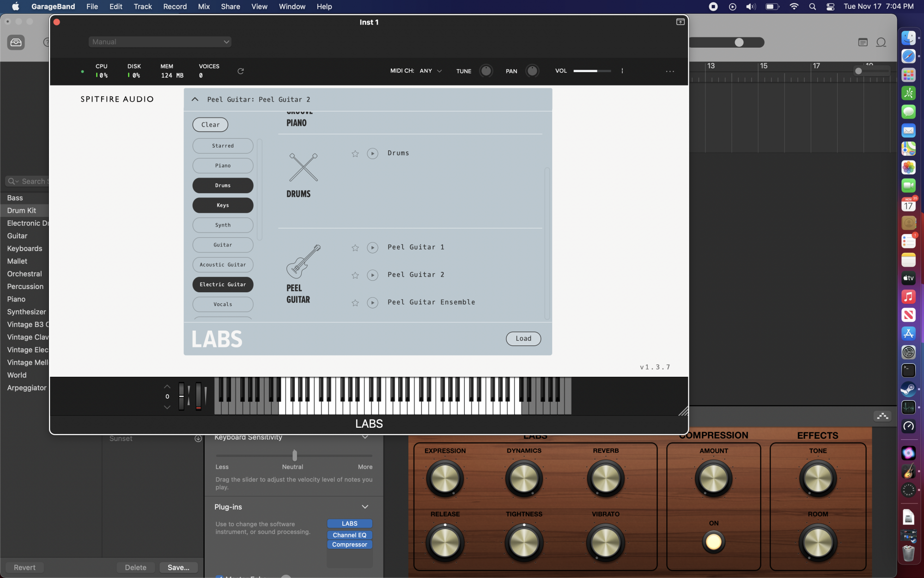924x578 pixels.
Task: Collapse the Plug-ins section
Action: point(365,507)
